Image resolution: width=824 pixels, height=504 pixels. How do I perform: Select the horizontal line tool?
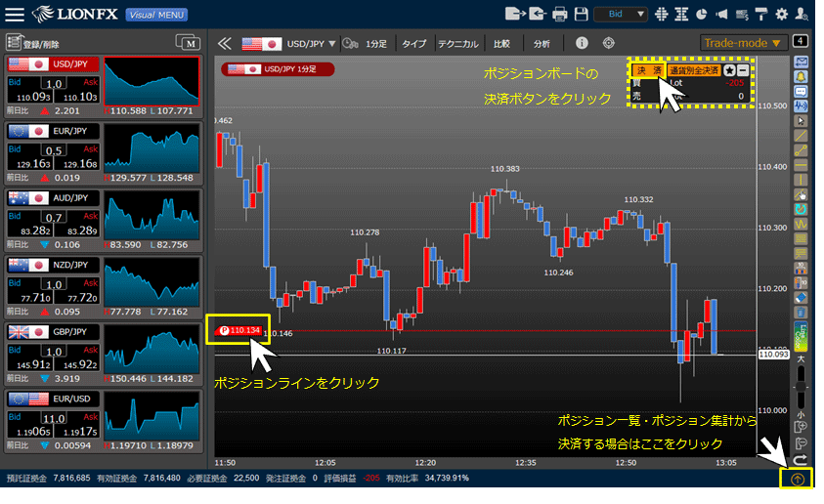tap(801, 165)
